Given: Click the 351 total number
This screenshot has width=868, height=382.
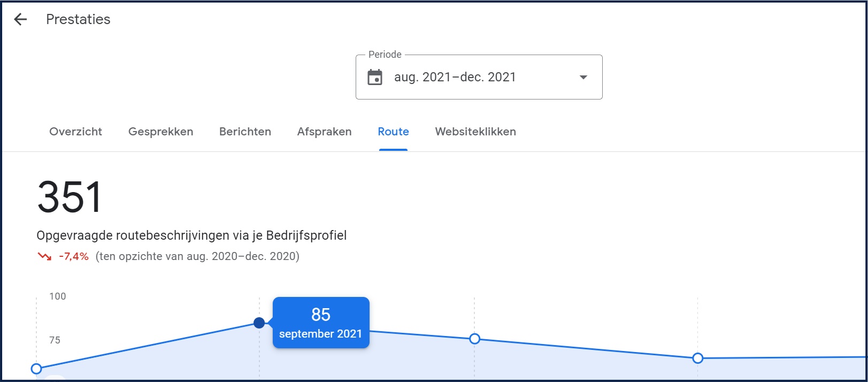Looking at the screenshot, I should pyautogui.click(x=70, y=197).
